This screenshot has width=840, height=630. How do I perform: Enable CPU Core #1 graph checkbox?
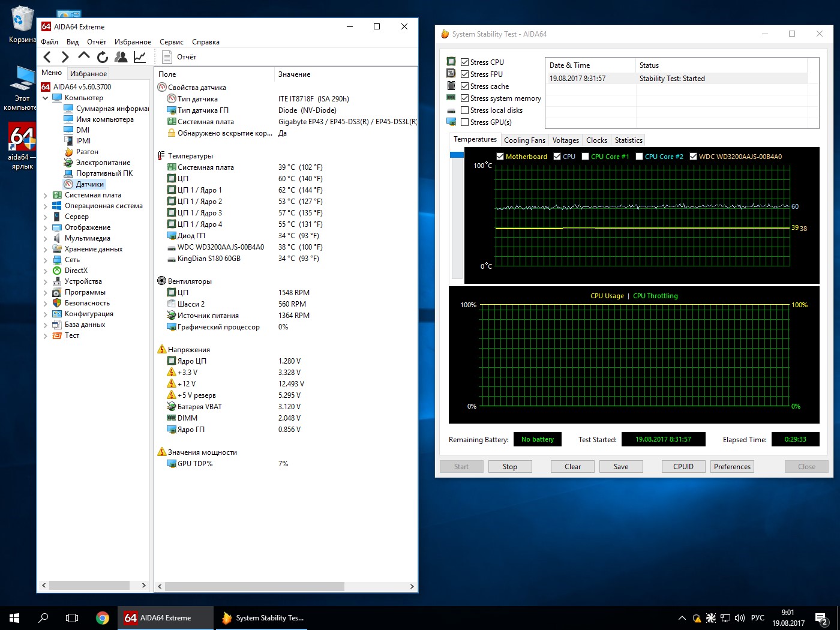click(x=585, y=157)
